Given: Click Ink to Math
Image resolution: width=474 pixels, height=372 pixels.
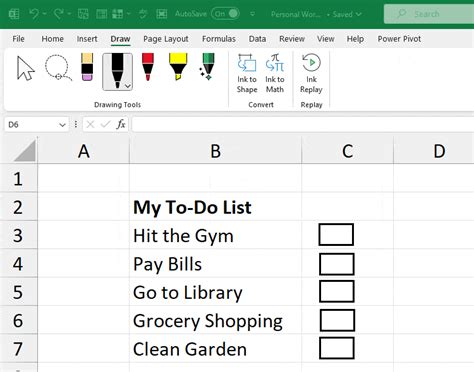Looking at the screenshot, I should coord(275,74).
